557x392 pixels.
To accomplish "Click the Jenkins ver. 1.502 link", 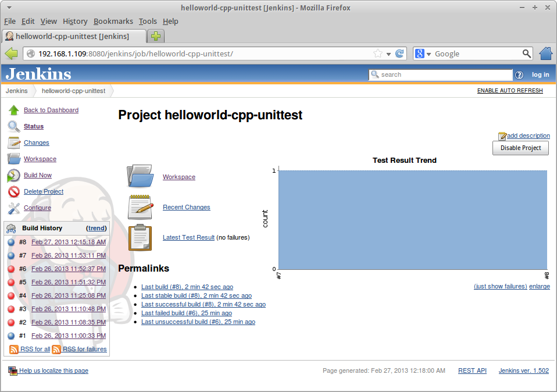I will [x=524, y=370].
